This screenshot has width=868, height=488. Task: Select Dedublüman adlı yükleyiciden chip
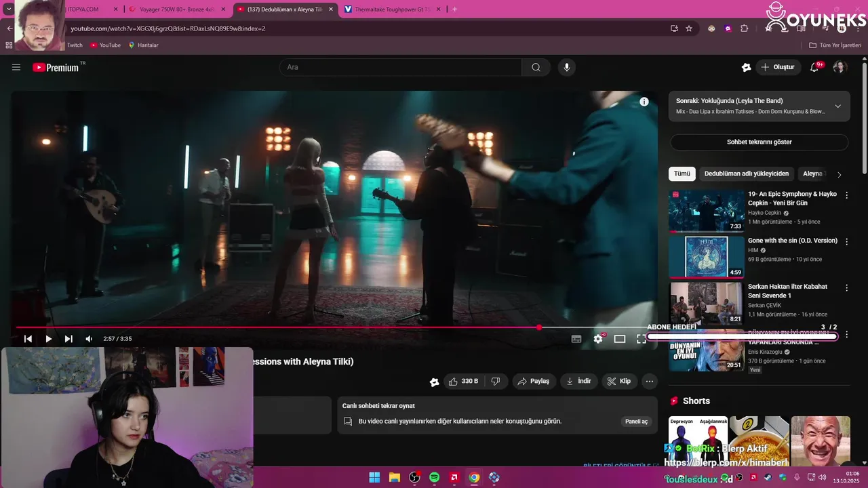[x=746, y=174]
